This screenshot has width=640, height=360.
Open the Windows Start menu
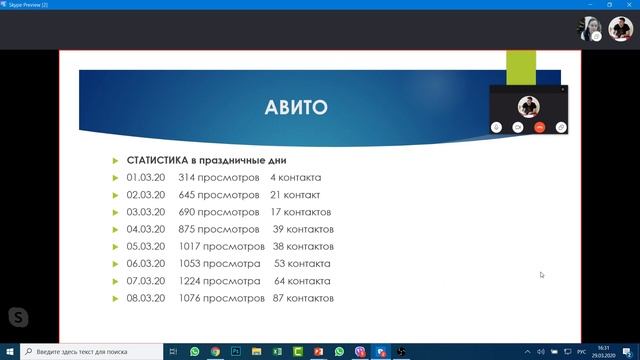pyautogui.click(x=10, y=351)
